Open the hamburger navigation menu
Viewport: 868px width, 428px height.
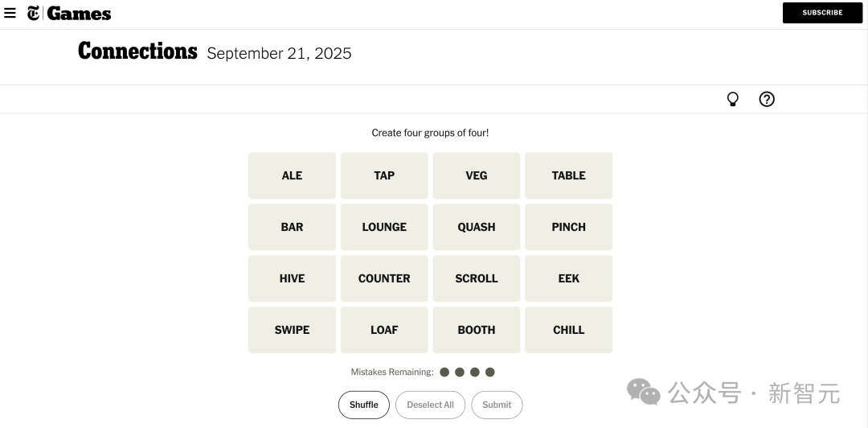click(x=10, y=13)
